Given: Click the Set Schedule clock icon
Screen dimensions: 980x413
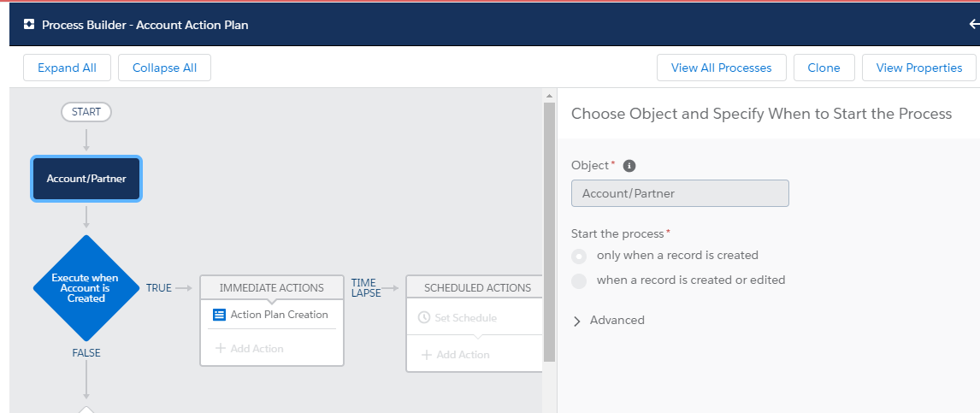Looking at the screenshot, I should 424,317.
